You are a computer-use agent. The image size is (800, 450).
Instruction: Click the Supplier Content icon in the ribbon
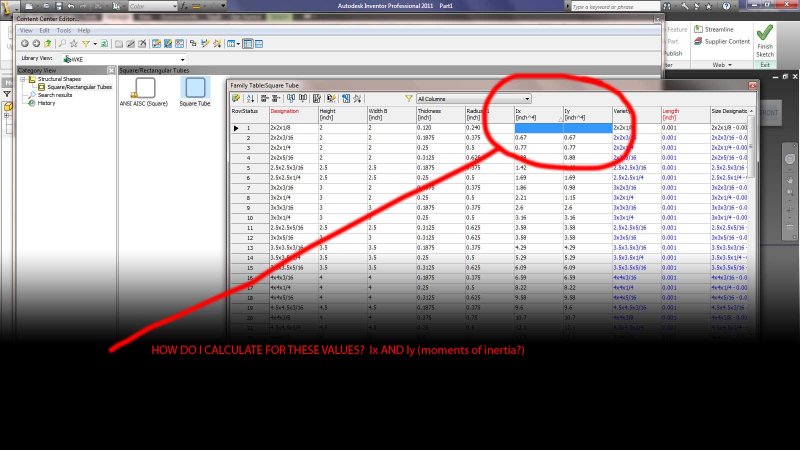point(698,41)
